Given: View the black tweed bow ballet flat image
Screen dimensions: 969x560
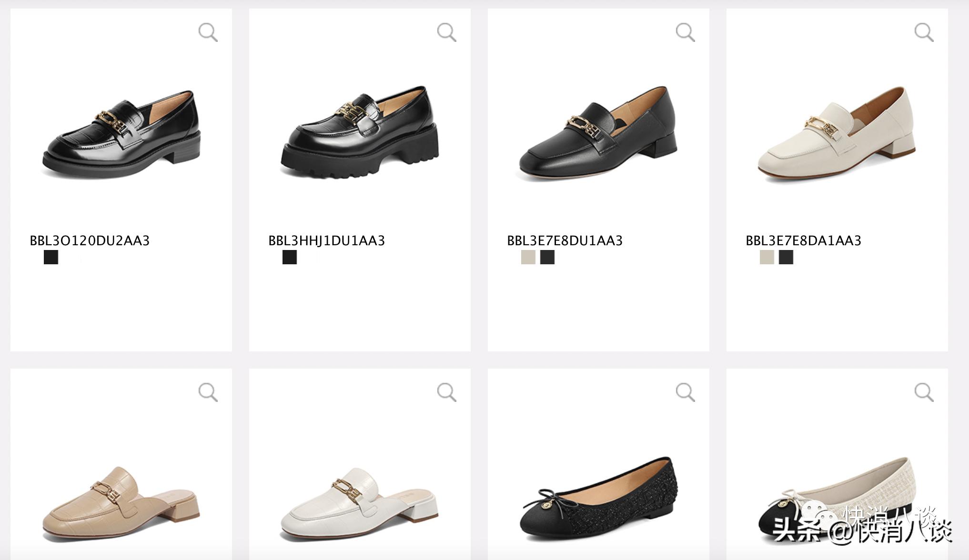Looking at the screenshot, I should click(x=598, y=500).
